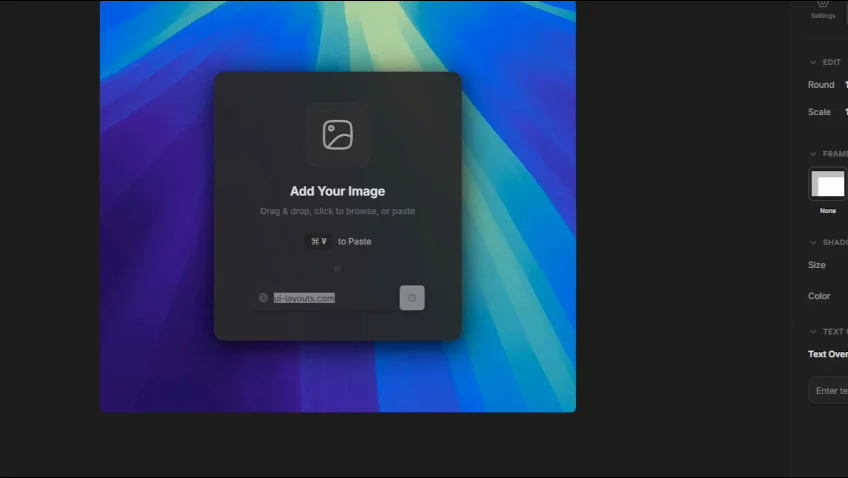
Task: Click the globe icon beside URL field
Action: pyautogui.click(x=263, y=298)
